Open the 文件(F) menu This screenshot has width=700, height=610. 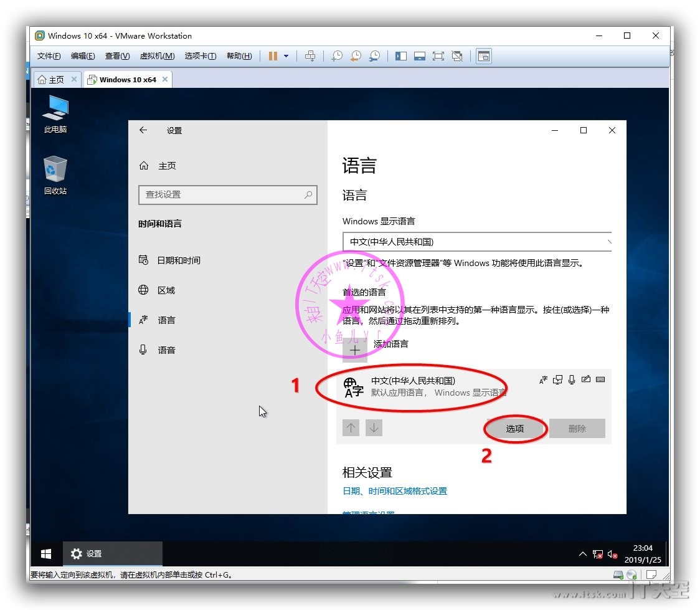click(49, 56)
